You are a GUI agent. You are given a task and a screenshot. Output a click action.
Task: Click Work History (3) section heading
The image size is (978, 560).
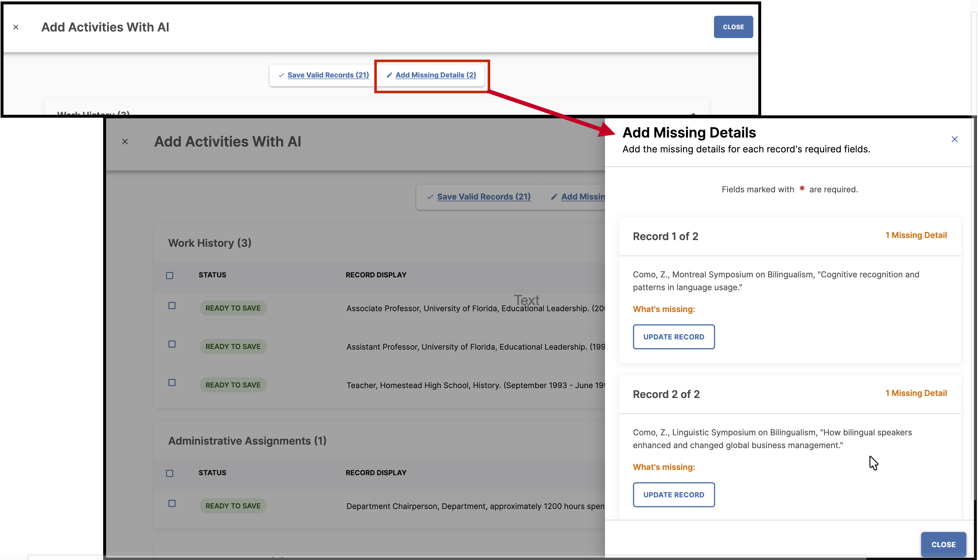pos(209,243)
